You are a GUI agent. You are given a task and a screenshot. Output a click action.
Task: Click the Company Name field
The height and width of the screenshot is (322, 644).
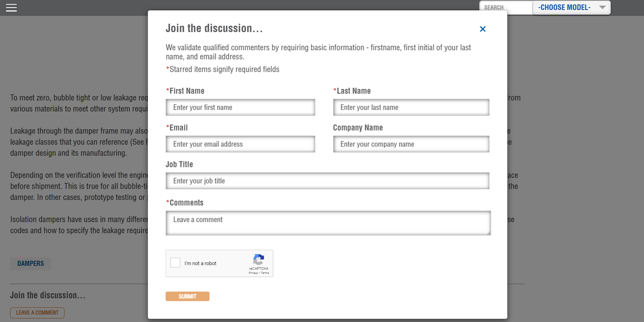[x=411, y=144]
